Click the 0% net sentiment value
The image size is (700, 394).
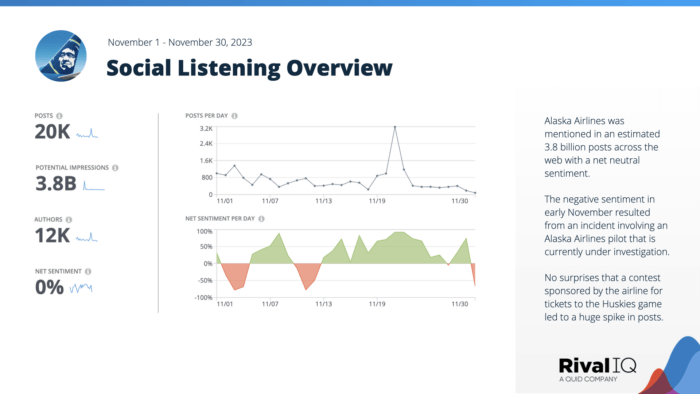click(49, 287)
